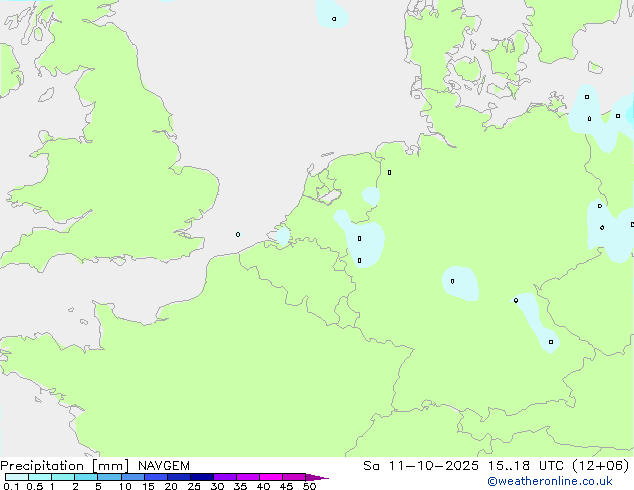Select the 0.5–1 mm light cyan legend swatch

[40, 477]
